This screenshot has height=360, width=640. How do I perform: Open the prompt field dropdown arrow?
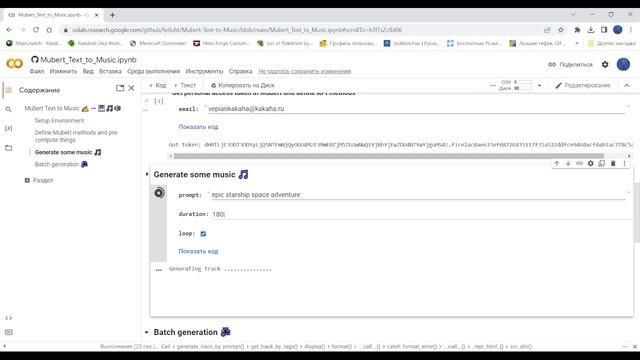[x=628, y=193]
